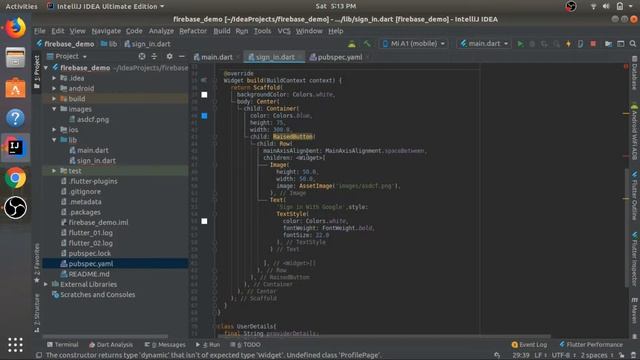The height and width of the screenshot is (360, 640).
Task: Click the green Run button in toolbar
Action: pos(520,44)
